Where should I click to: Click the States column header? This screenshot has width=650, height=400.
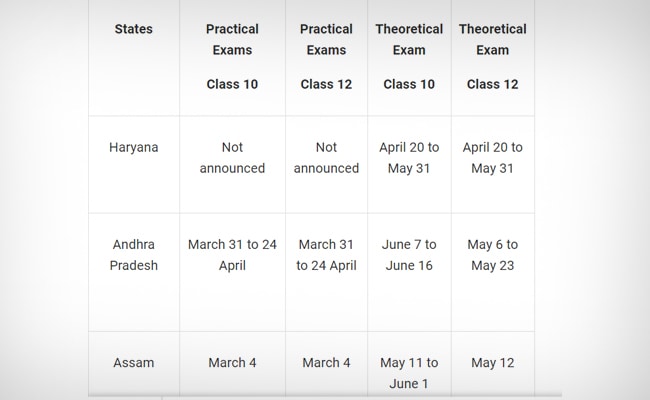pyautogui.click(x=133, y=29)
